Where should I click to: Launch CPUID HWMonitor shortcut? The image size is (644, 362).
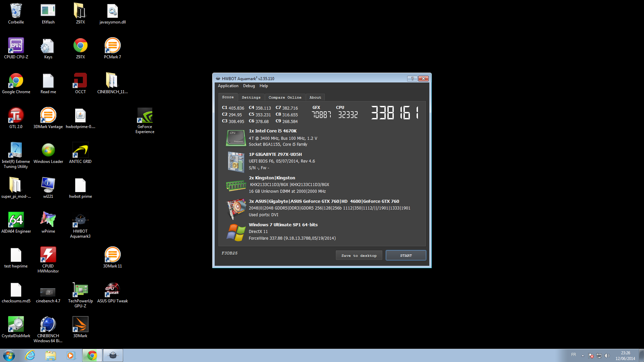pyautogui.click(x=48, y=260)
